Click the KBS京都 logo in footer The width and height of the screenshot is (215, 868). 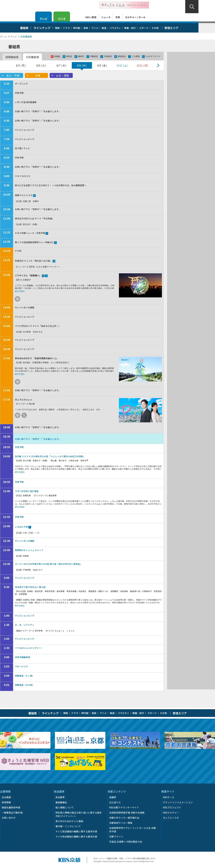(x=69, y=860)
